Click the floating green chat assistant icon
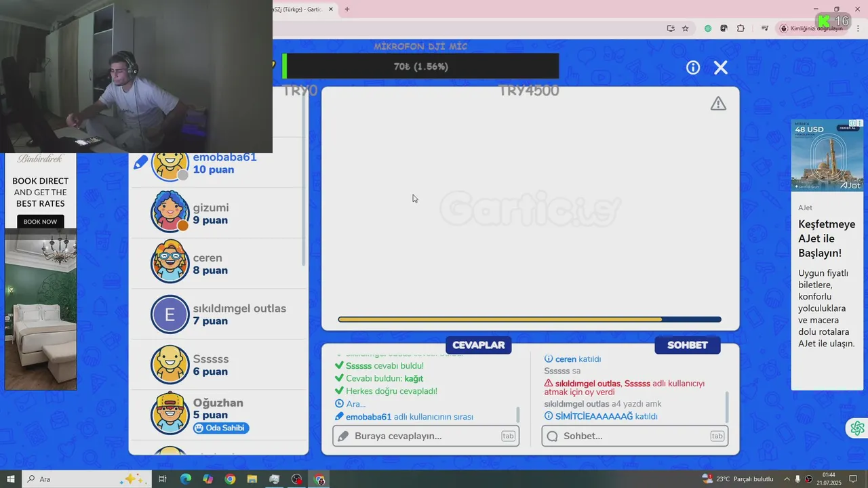Screen dimensions: 868x488 pos(857,428)
